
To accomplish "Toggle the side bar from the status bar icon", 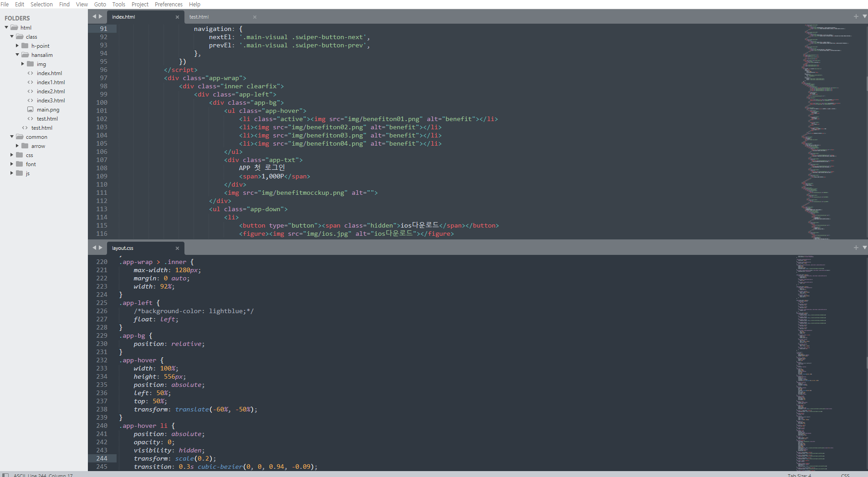I will pyautogui.click(x=5, y=475).
